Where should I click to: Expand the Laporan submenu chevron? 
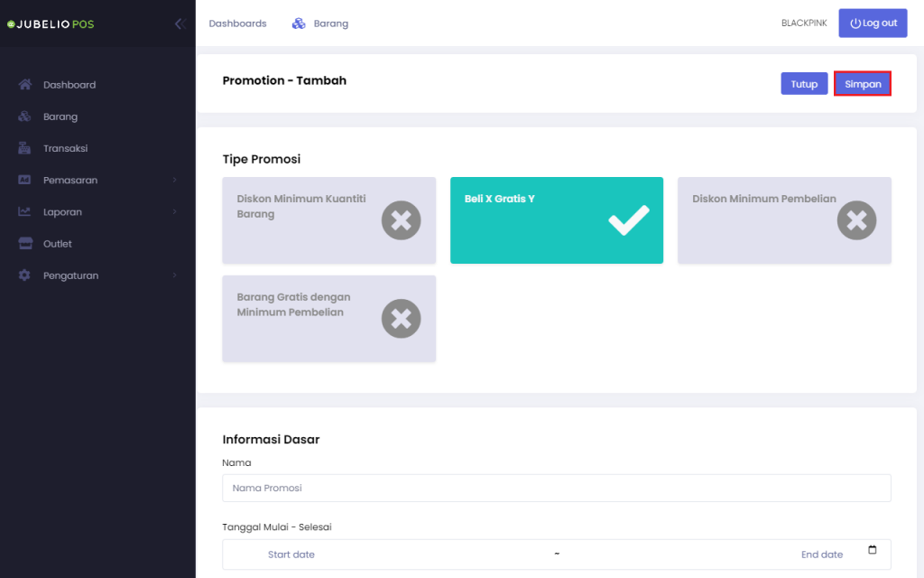(174, 211)
